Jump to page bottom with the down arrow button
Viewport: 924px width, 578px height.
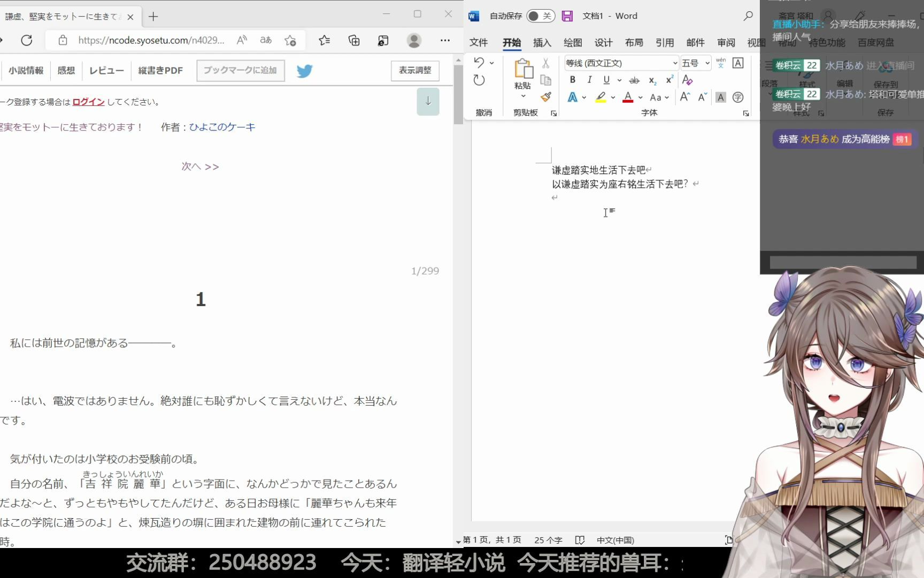click(428, 102)
